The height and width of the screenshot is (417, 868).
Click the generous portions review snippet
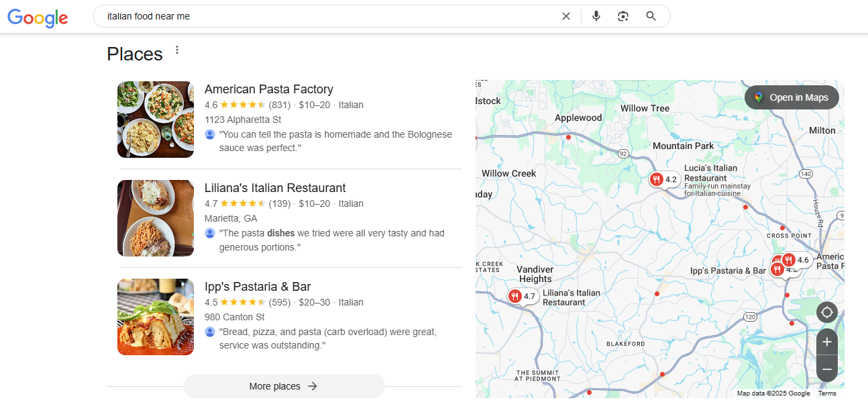tap(332, 240)
